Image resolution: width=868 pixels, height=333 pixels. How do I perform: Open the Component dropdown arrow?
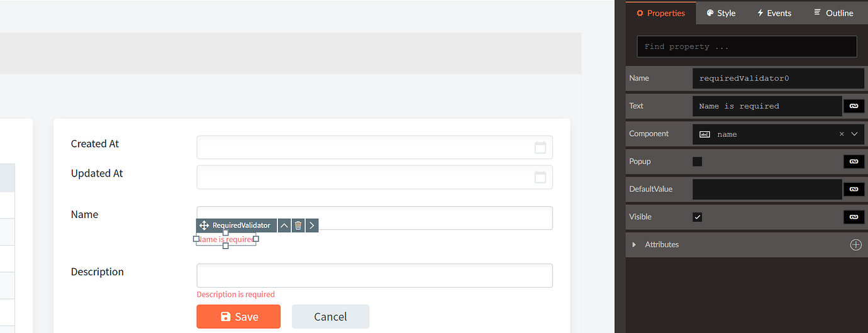tap(854, 134)
